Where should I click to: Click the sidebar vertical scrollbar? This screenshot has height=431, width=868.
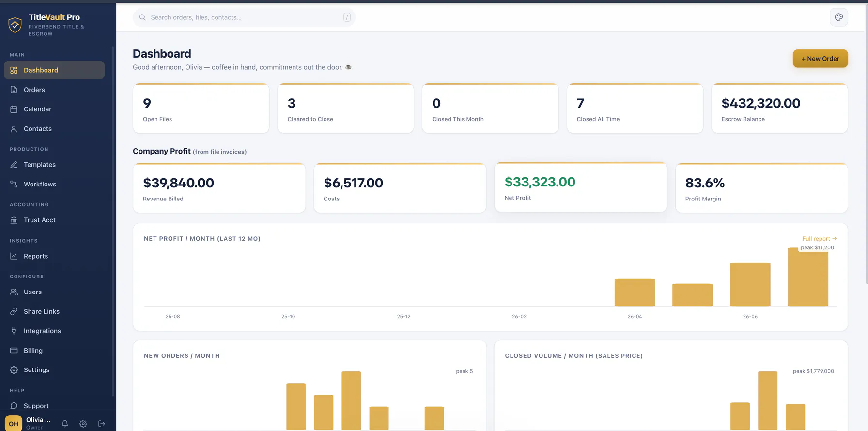113,222
